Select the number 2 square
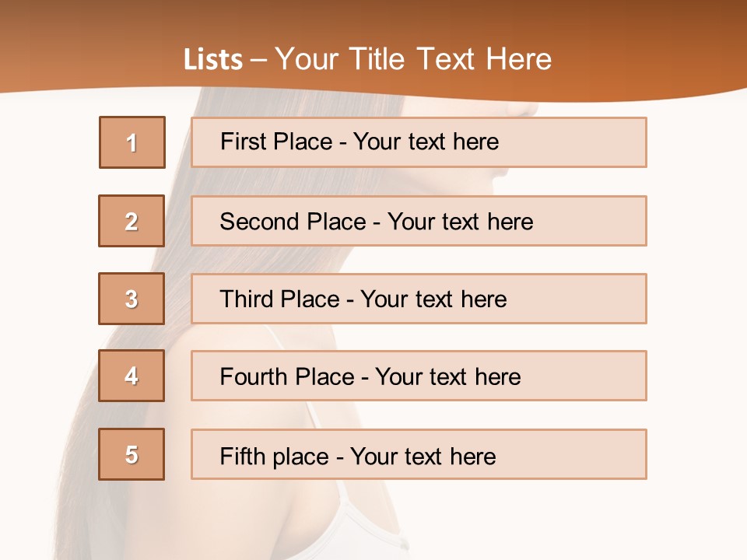This screenshot has height=560, width=747. 132,221
